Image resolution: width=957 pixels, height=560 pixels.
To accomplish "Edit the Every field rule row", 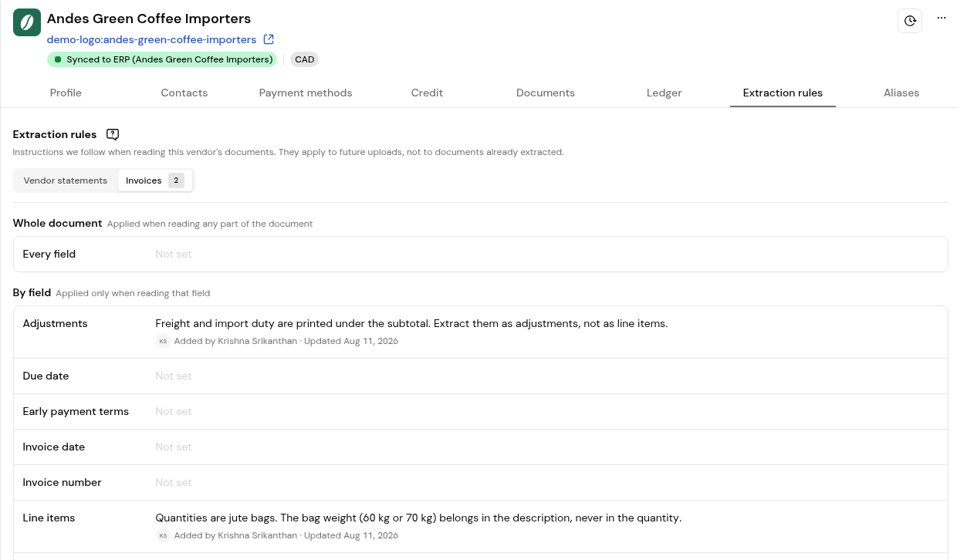I will pos(480,254).
